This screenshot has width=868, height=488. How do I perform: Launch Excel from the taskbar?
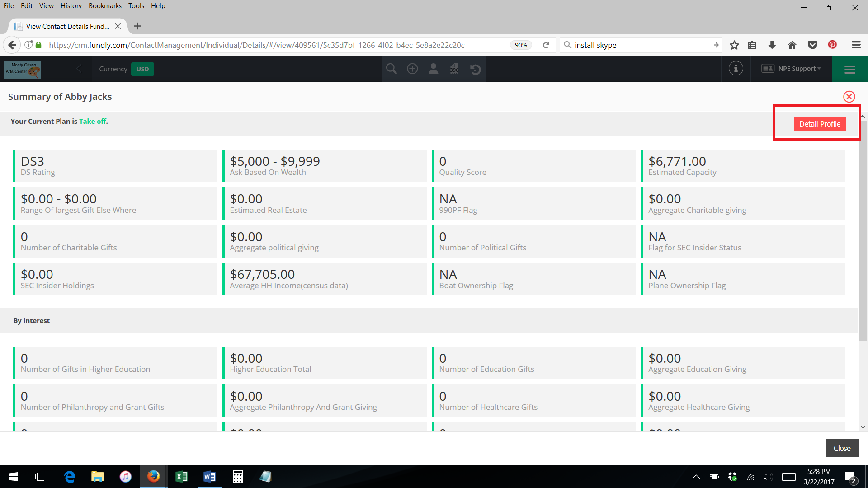(181, 477)
